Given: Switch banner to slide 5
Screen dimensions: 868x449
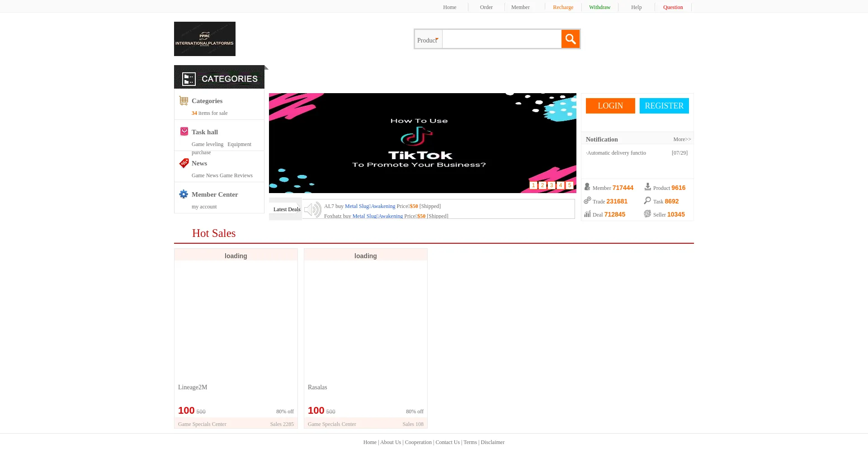Looking at the screenshot, I should [570, 185].
